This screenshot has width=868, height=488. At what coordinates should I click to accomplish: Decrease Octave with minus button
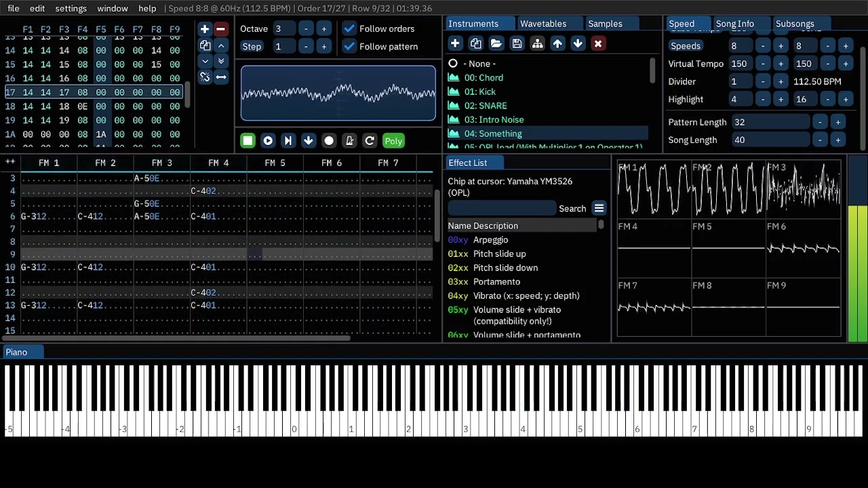[306, 28]
